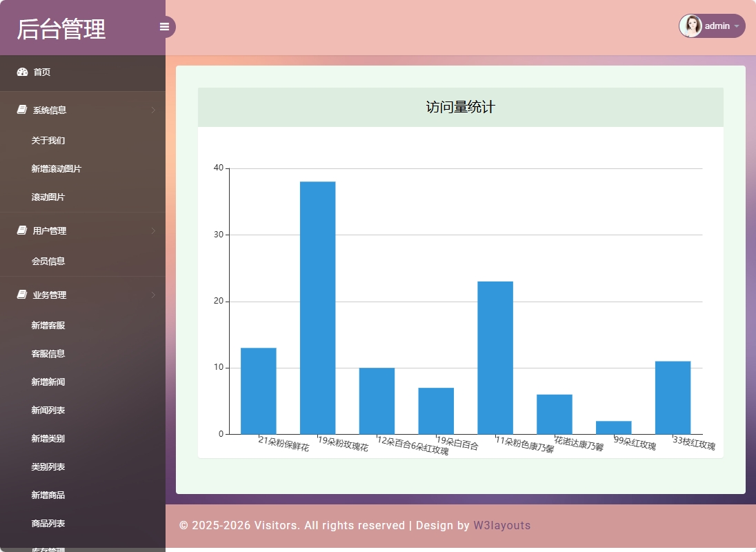Open the admin user dropdown arrow
The width and height of the screenshot is (756, 552).
click(737, 26)
